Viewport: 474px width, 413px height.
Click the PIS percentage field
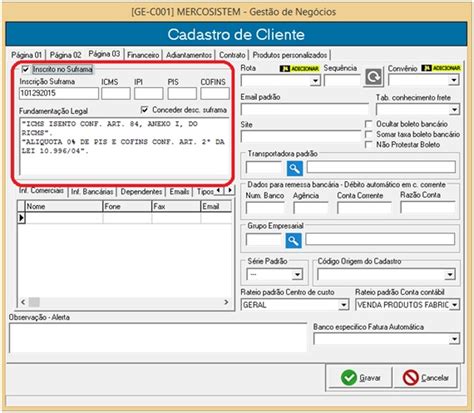click(x=182, y=93)
